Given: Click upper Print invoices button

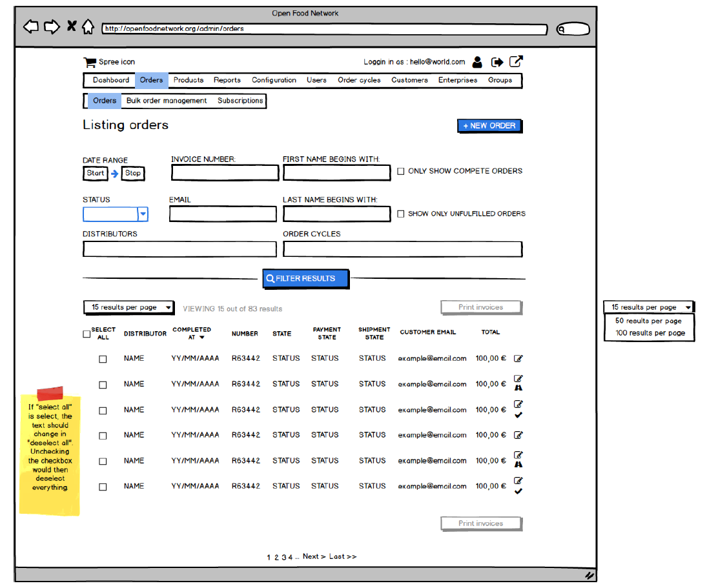Looking at the screenshot, I should [x=481, y=307].
